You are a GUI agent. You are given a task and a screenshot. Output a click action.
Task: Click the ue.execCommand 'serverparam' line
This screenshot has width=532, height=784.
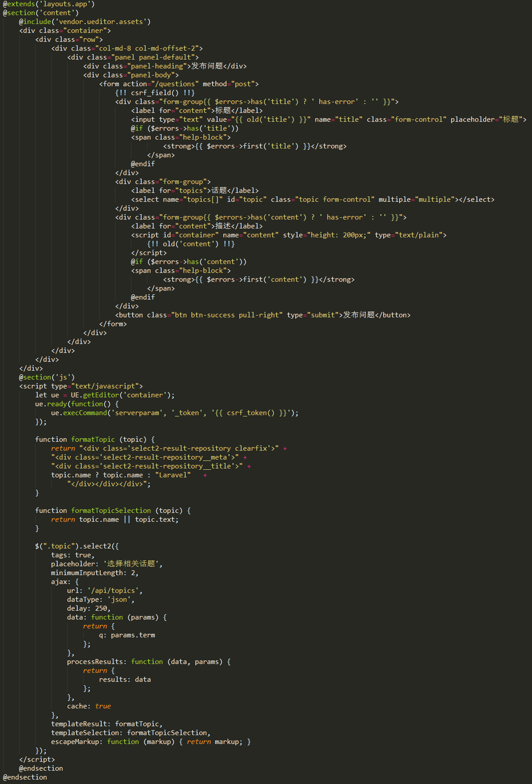pos(175,413)
